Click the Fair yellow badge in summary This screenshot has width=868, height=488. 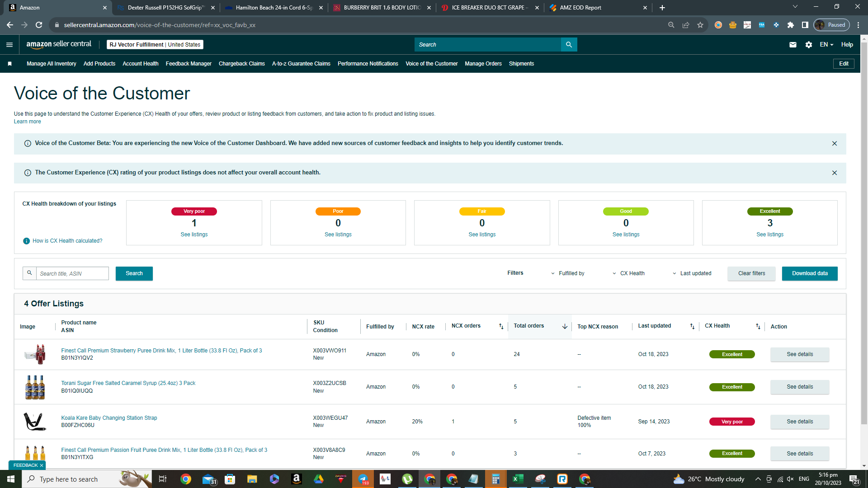click(482, 211)
